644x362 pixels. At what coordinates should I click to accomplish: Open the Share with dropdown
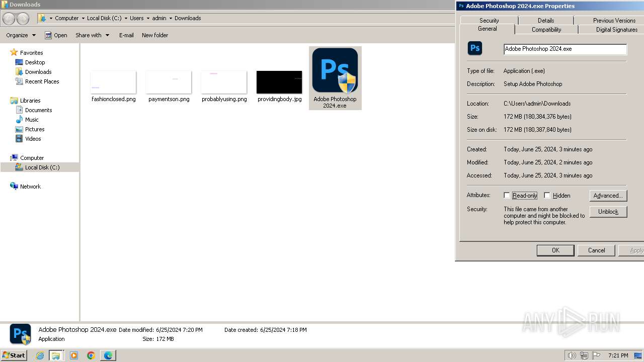[x=92, y=35]
